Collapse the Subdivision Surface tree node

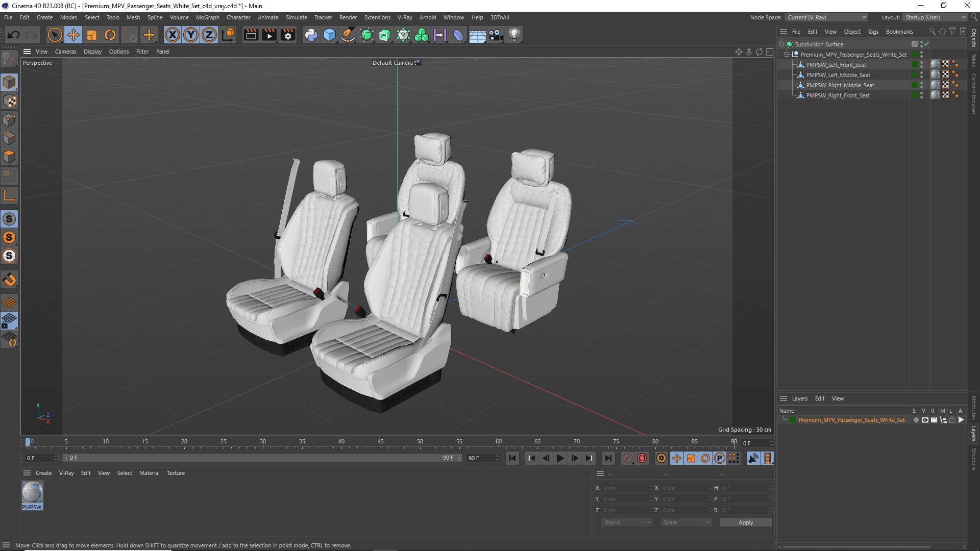click(781, 44)
